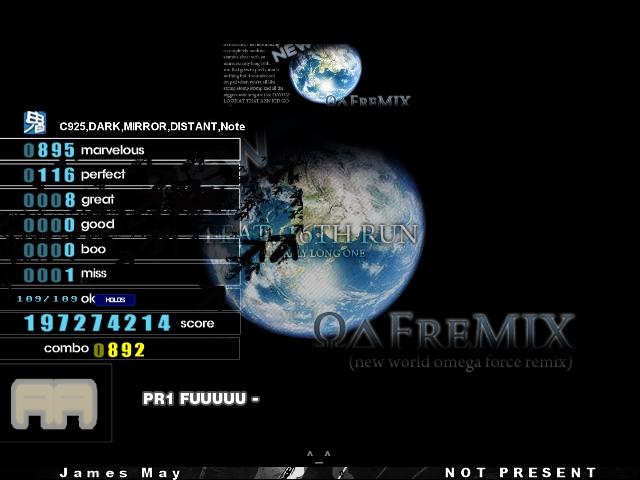Viewport: 640px width, 480px height.
Task: Click the 197274214 score value
Action: [x=97, y=323]
